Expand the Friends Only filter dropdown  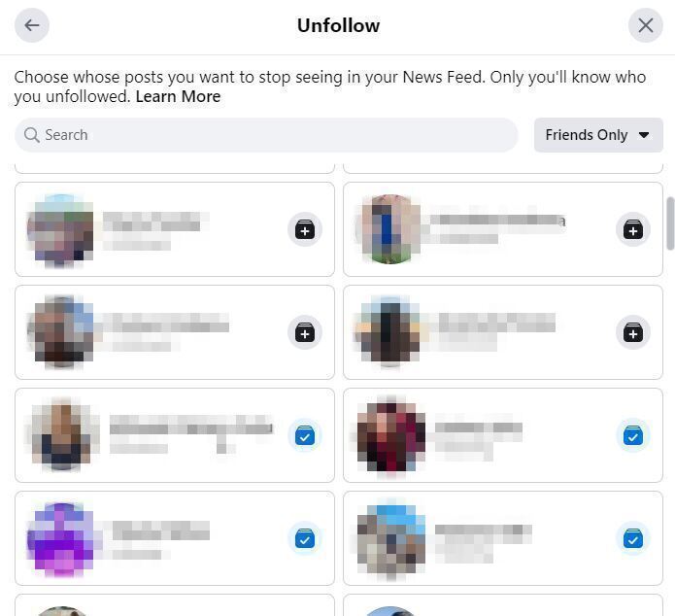click(598, 135)
